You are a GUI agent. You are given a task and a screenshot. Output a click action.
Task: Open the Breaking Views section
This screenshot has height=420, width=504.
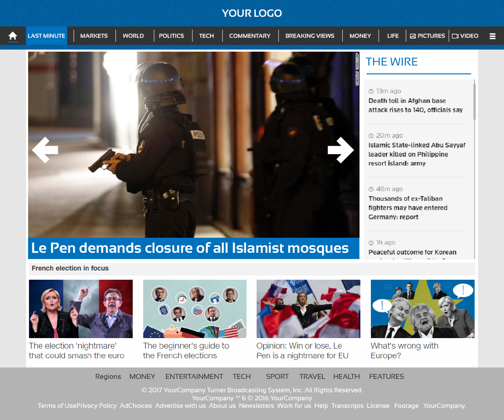pos(310,36)
